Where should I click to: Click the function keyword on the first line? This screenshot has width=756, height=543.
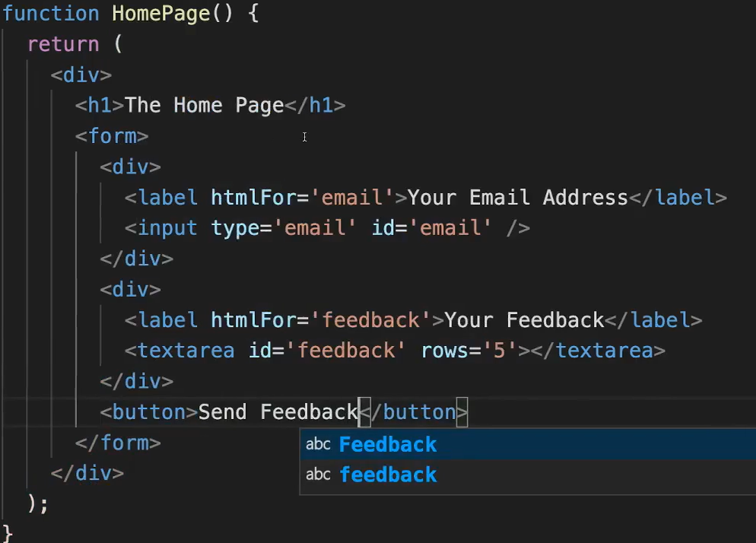click(x=51, y=14)
